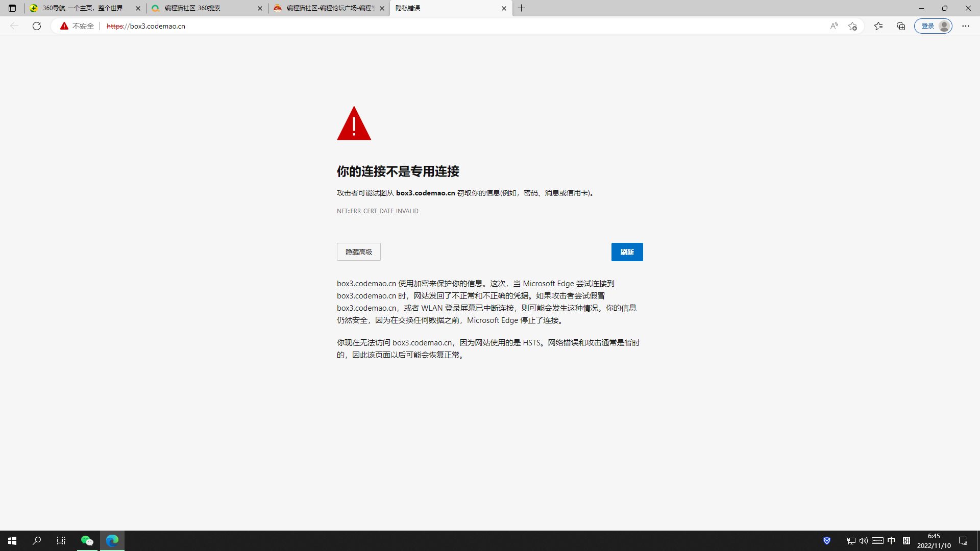Click the NET::ERR_CERT_DATE_INVALID error code

(x=378, y=211)
